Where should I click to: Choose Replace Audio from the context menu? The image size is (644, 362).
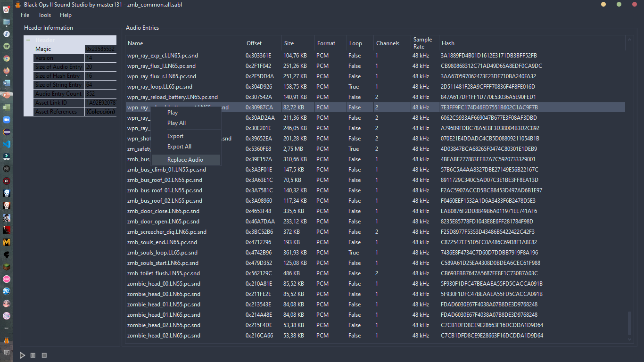tap(185, 160)
